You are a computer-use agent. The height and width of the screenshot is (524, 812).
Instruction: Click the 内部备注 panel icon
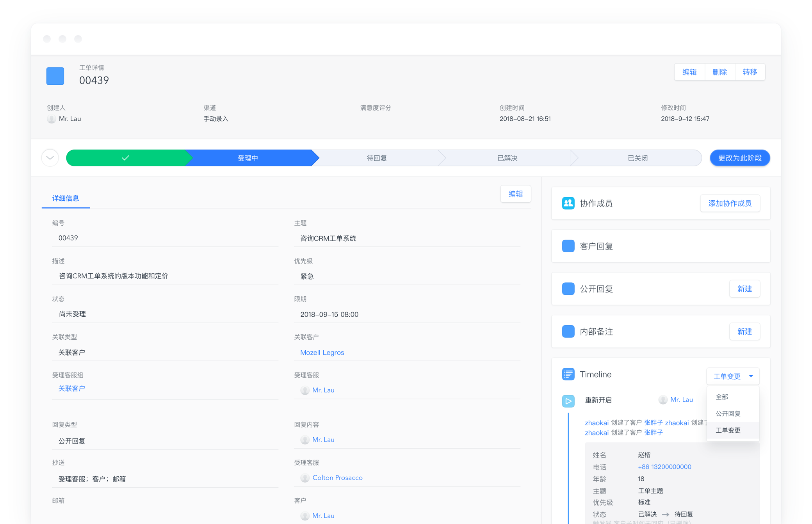568,331
